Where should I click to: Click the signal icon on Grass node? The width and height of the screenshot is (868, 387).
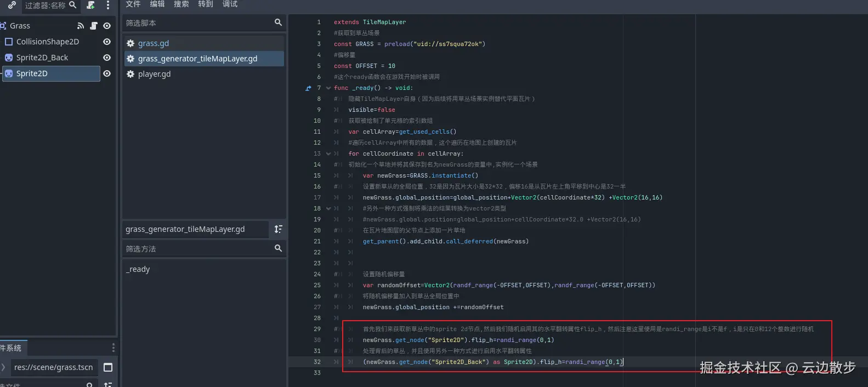coord(81,26)
